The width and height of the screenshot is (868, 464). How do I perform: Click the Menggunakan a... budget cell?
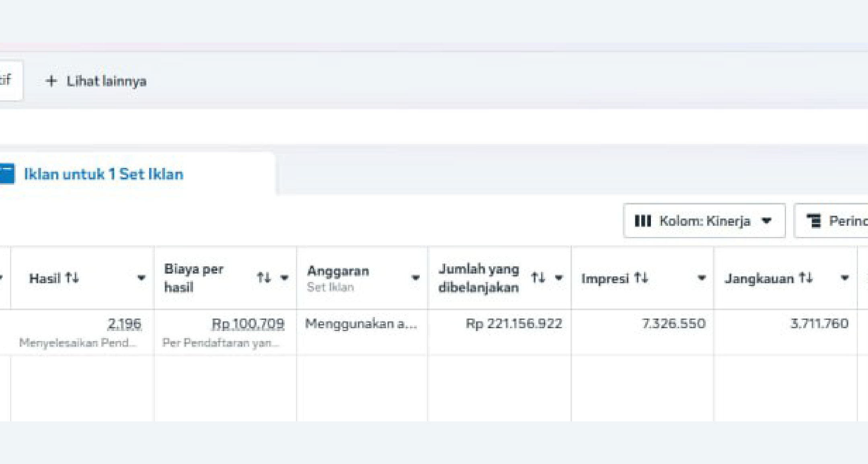coord(361,324)
